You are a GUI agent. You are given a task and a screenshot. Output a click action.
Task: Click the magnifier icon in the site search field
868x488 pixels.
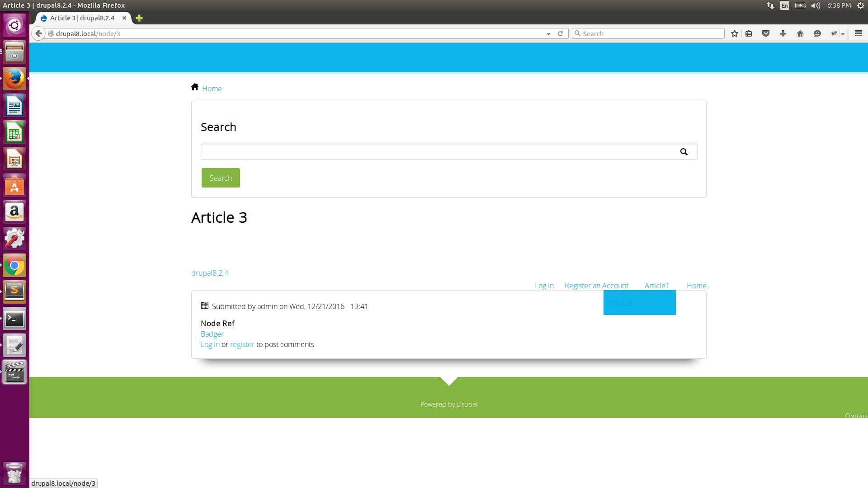click(684, 152)
